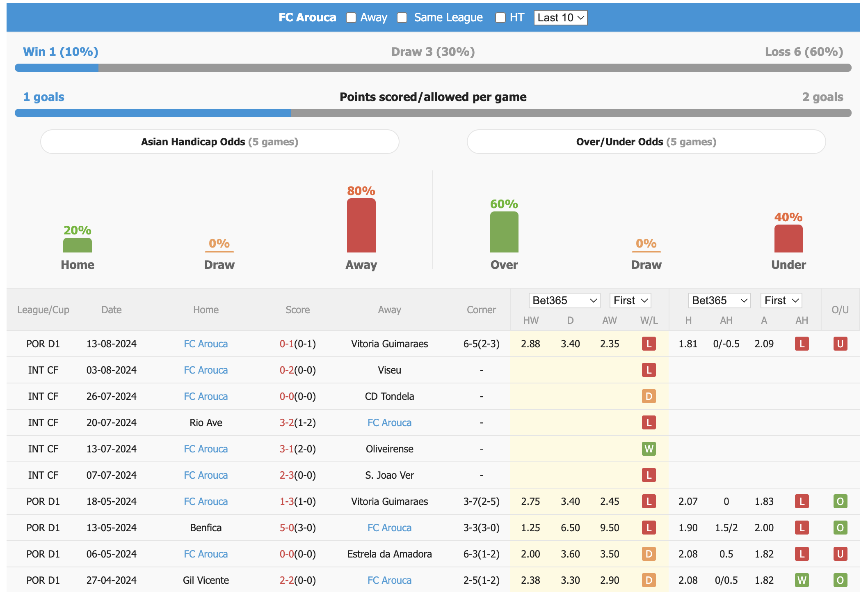
Task: Click the 'Loss 6 (60%)' label
Action: 804,52
